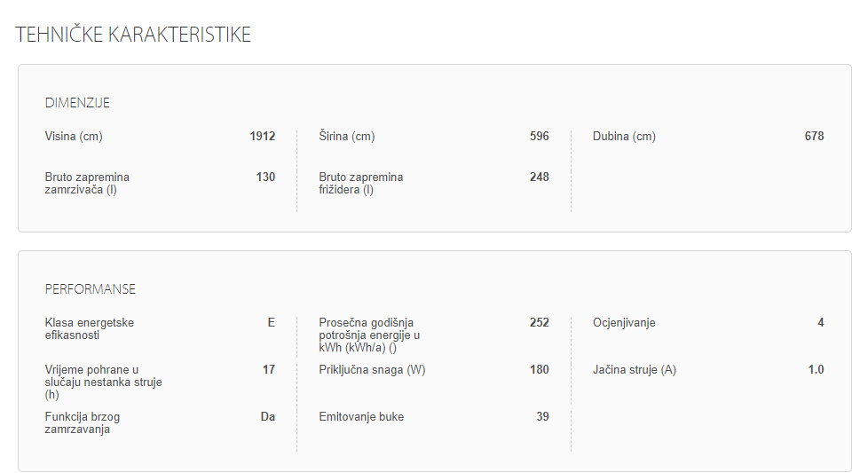Click the Klasa energetske efikasnosti label

[x=90, y=329]
